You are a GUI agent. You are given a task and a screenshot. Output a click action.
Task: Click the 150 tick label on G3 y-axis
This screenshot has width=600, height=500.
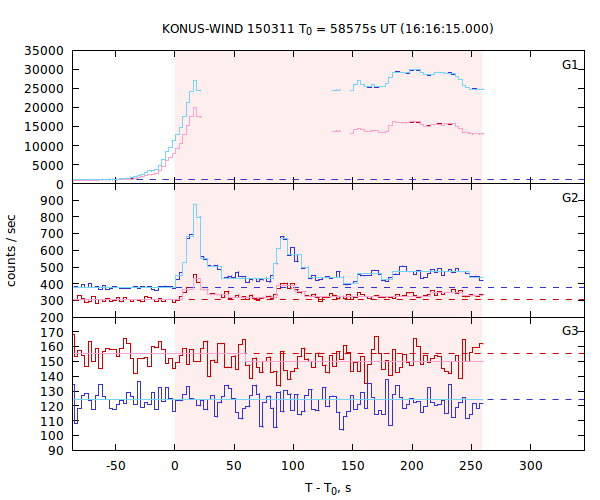point(52,362)
